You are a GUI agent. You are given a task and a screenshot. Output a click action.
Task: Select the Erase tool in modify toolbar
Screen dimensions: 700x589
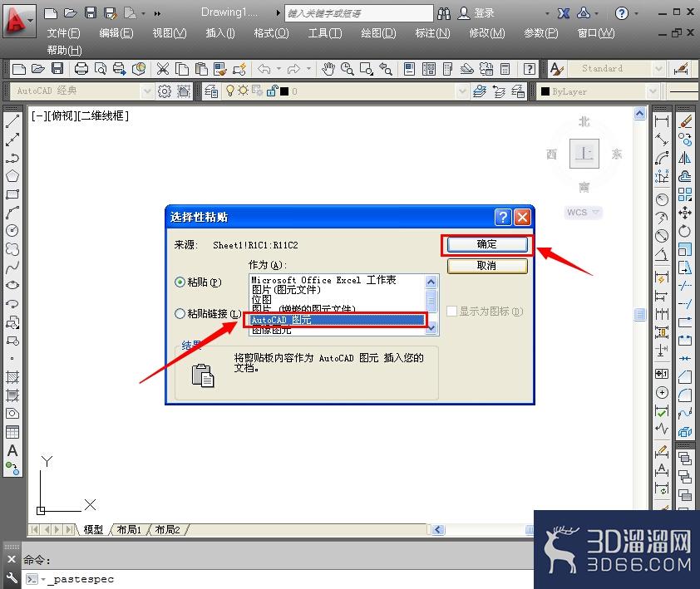684,121
